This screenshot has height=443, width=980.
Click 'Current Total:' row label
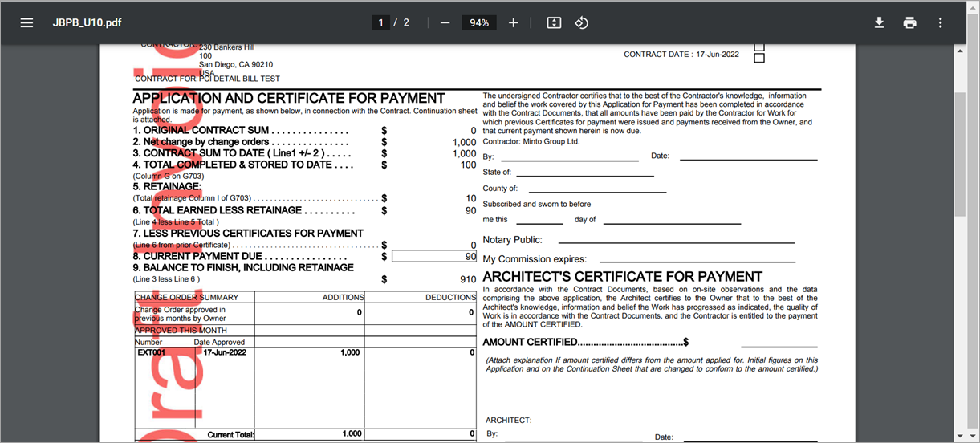pos(230,435)
